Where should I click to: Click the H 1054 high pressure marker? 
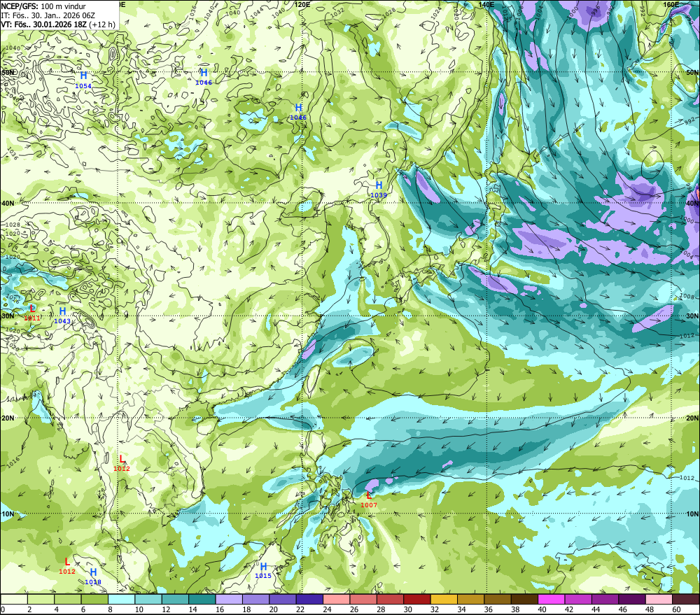coord(83,80)
